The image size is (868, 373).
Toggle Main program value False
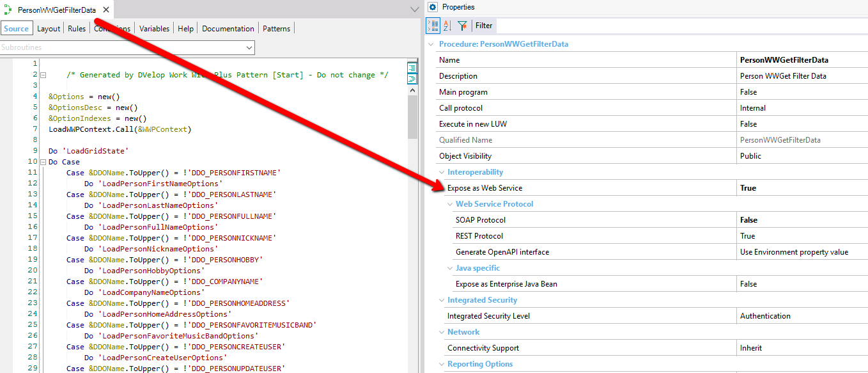[802, 92]
